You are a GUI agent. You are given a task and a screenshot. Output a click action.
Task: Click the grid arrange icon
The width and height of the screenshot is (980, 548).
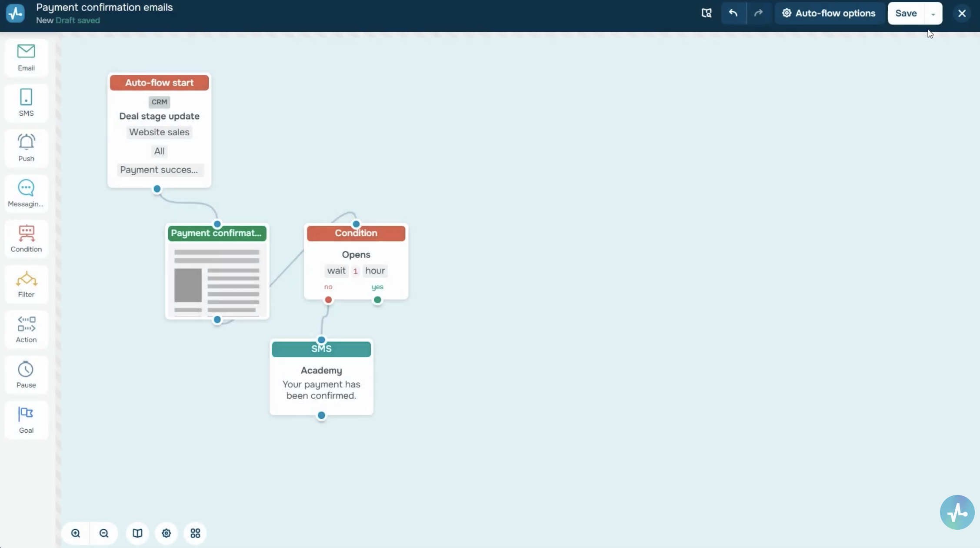[195, 533]
